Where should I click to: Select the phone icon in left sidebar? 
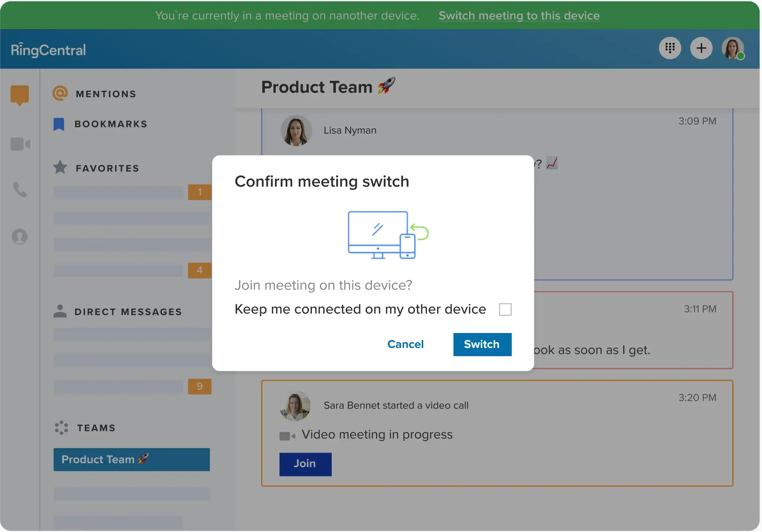click(20, 190)
